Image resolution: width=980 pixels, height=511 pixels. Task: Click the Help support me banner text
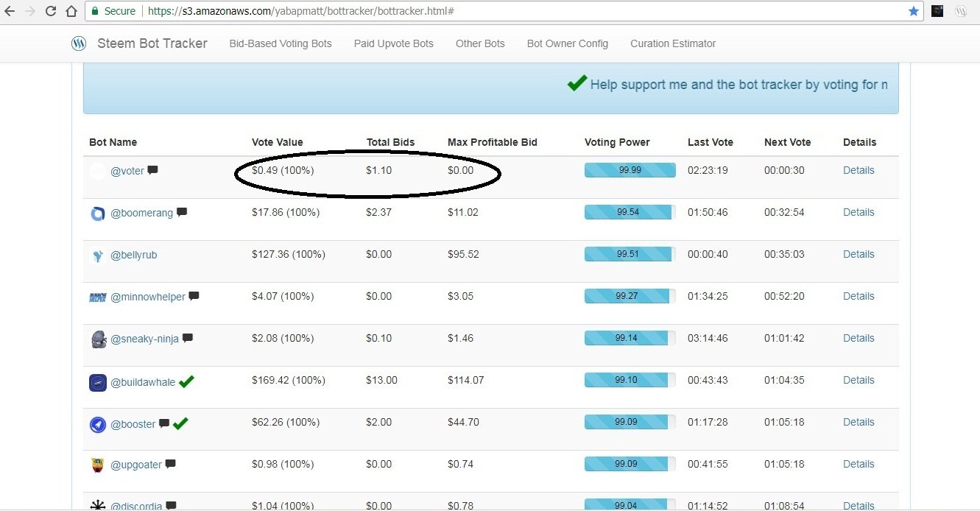click(738, 85)
